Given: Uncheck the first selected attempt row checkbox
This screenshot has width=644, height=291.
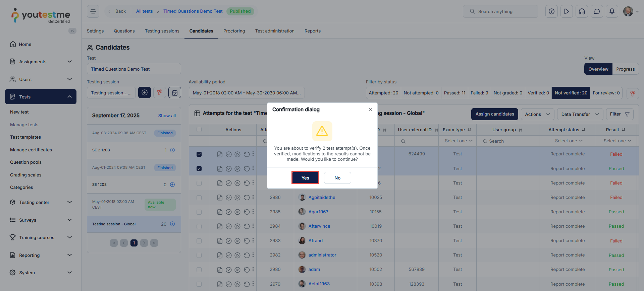Looking at the screenshot, I should tap(199, 154).
